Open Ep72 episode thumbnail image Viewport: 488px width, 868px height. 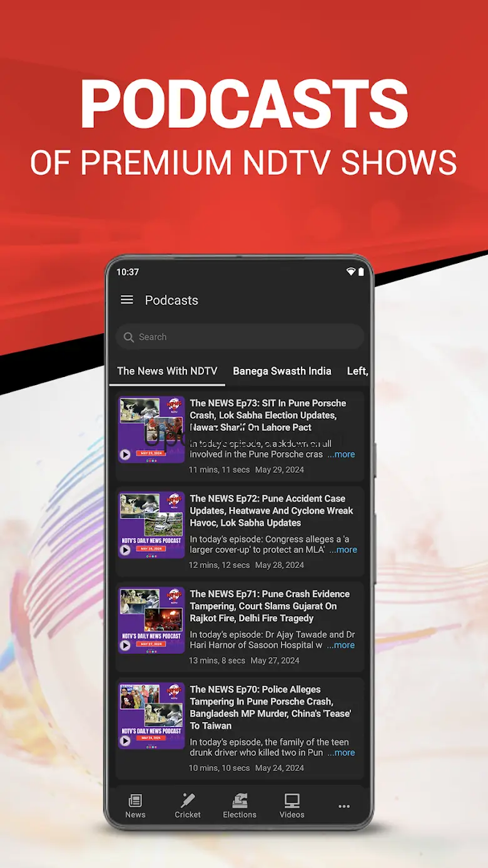coord(152,525)
